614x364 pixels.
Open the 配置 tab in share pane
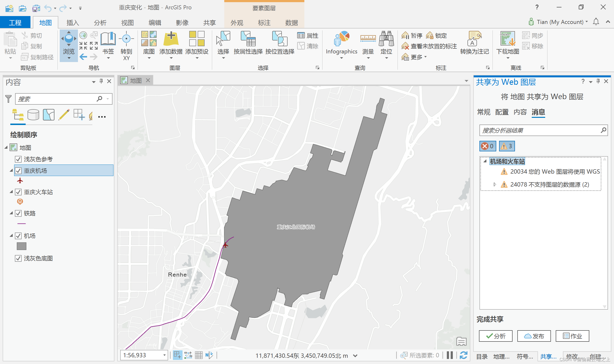[502, 112]
